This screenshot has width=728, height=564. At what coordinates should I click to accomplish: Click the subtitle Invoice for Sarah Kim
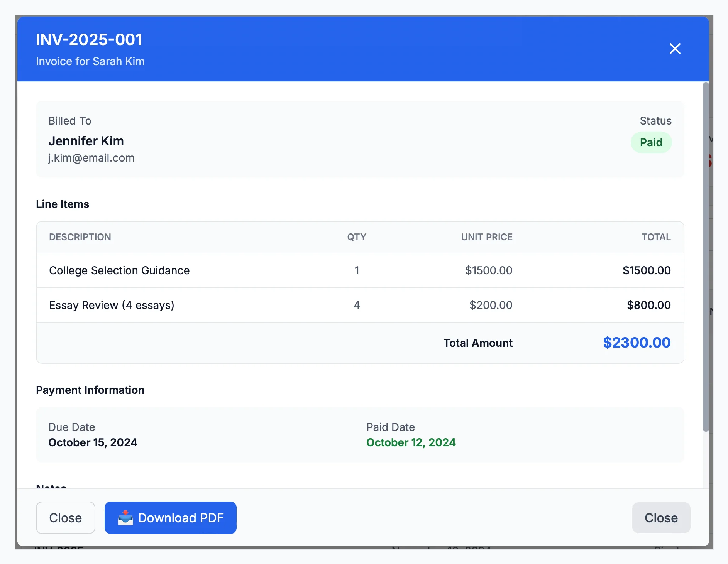90,61
